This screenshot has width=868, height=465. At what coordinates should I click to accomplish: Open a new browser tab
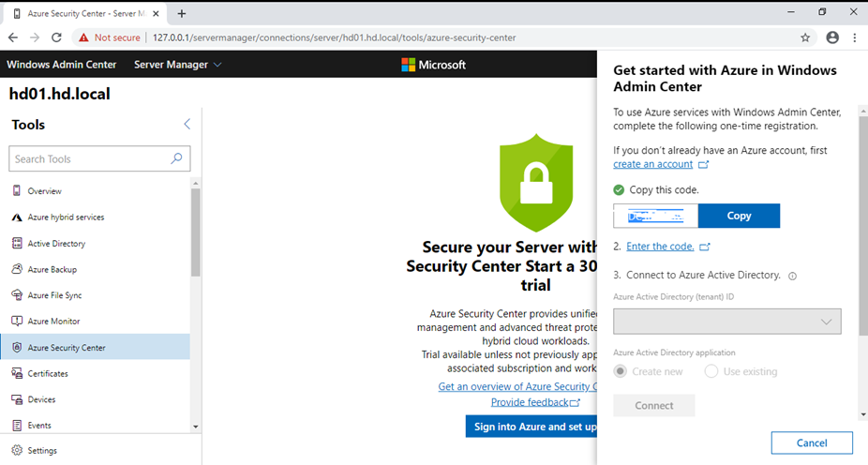[182, 13]
